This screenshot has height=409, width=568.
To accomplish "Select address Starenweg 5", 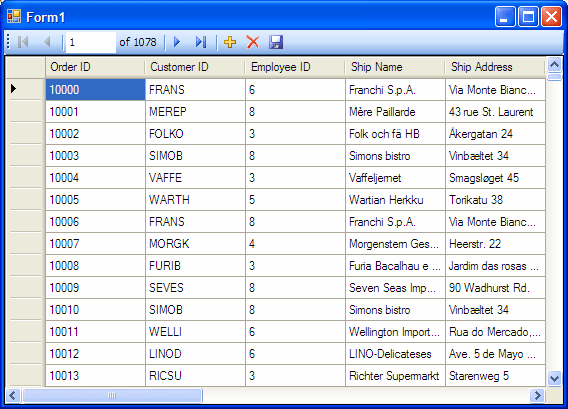I will (495, 375).
